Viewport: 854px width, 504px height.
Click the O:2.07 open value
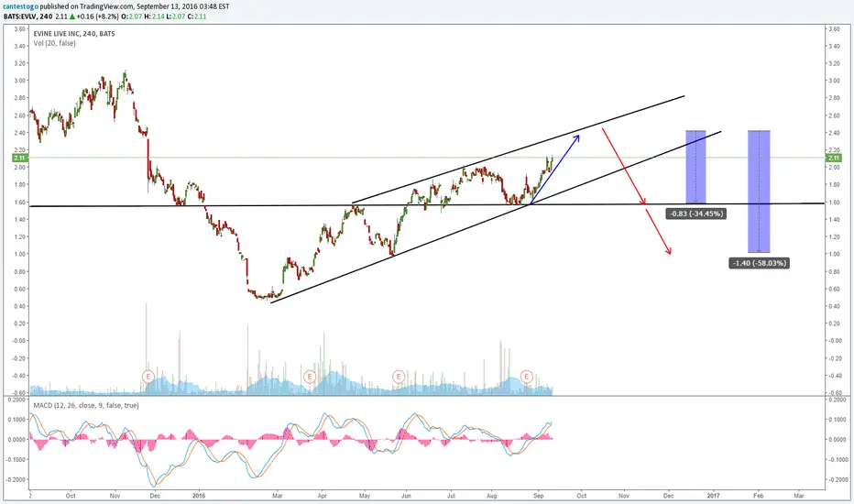[132, 16]
